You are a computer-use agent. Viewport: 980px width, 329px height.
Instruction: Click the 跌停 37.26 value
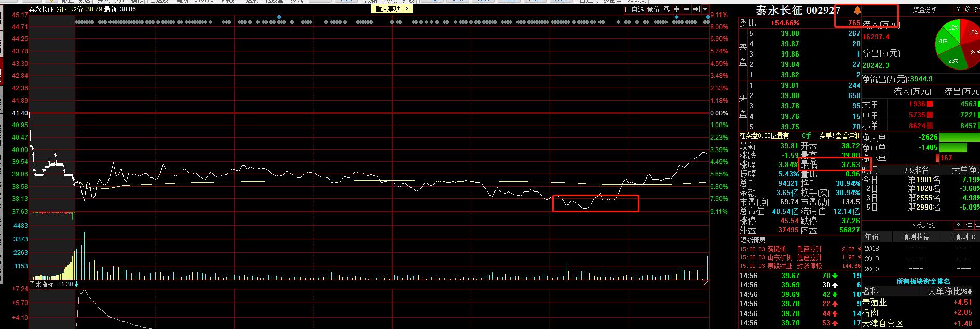850,221
